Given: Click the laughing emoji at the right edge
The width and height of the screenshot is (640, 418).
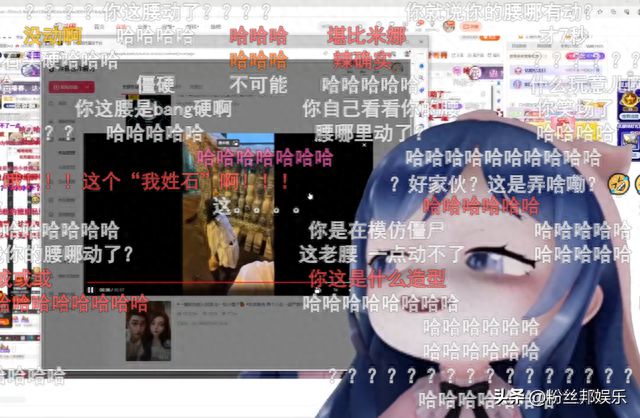Looking at the screenshot, I should [620, 183].
